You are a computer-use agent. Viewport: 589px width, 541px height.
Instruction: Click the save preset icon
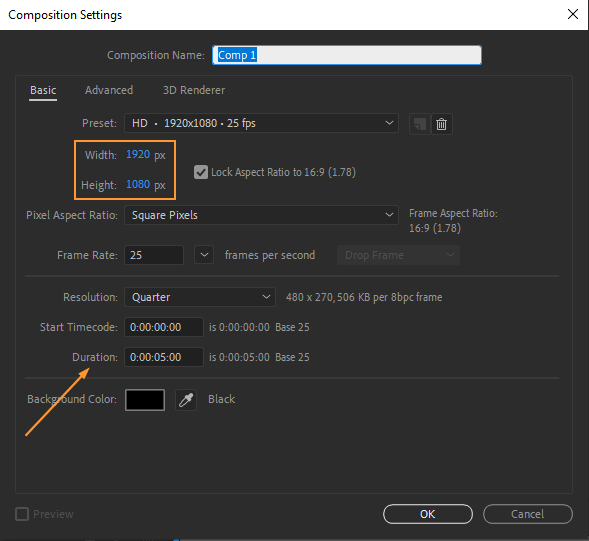tap(420, 124)
